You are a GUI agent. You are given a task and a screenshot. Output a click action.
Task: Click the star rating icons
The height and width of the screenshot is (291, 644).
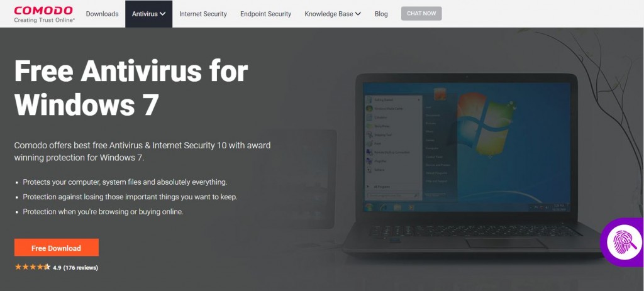[x=33, y=267]
